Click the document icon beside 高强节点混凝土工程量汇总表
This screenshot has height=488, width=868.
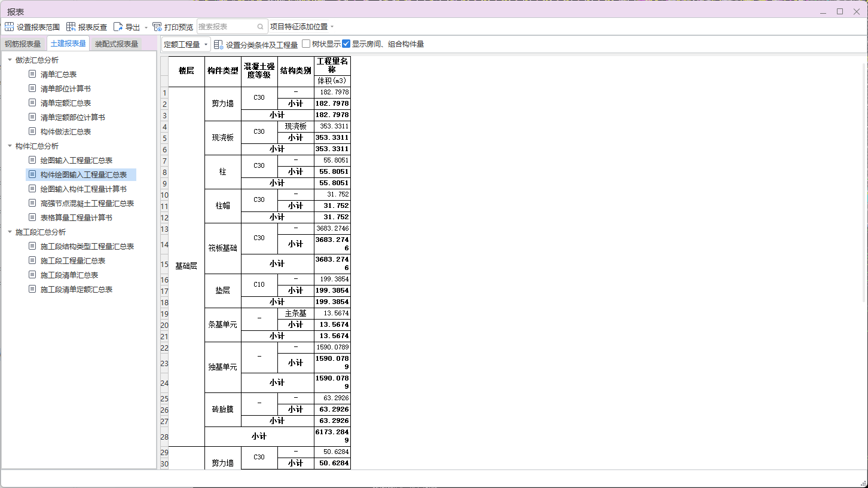point(32,203)
